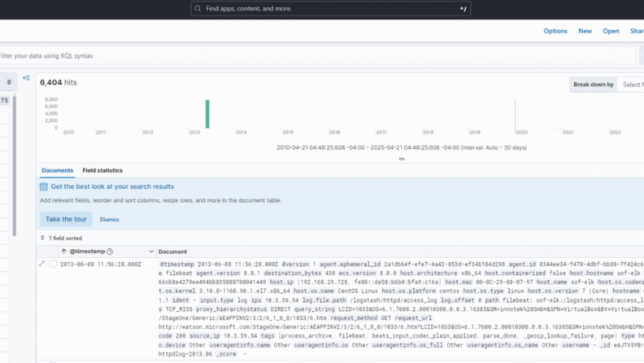Click the time range text below the histogram
644x363 pixels.
coord(402,147)
